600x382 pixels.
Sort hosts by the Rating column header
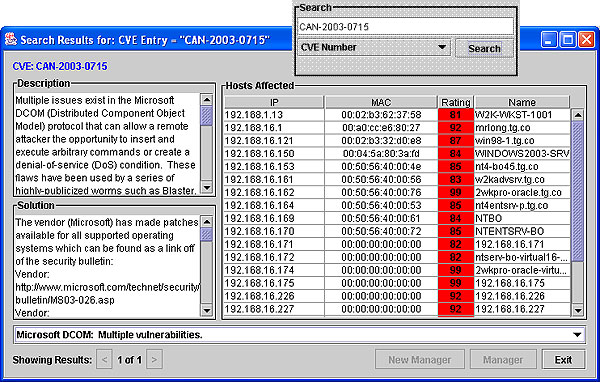pyautogui.click(x=456, y=102)
